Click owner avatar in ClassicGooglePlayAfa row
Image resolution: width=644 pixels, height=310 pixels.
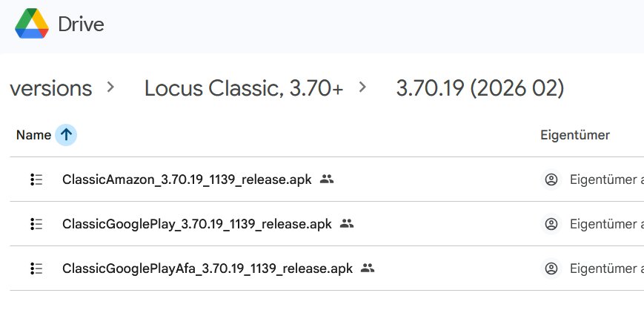click(551, 268)
